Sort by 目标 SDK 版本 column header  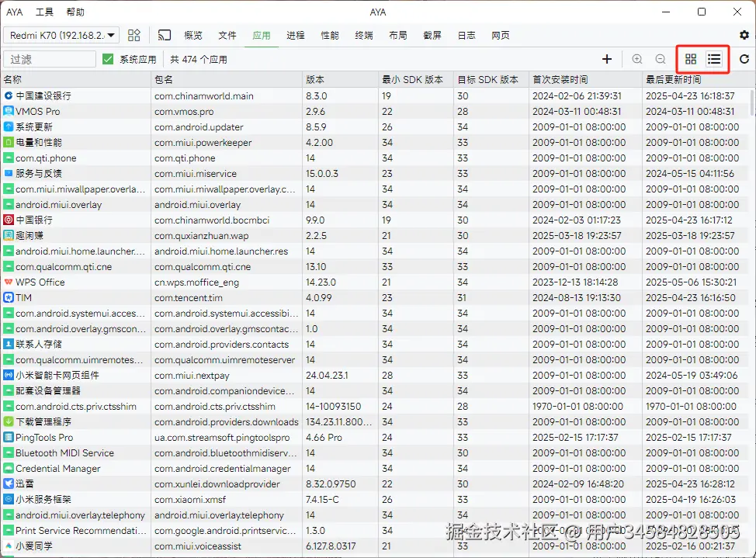click(491, 79)
